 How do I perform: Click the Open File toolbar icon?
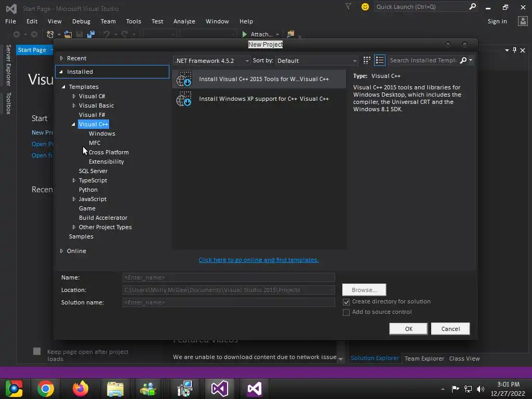point(68,34)
